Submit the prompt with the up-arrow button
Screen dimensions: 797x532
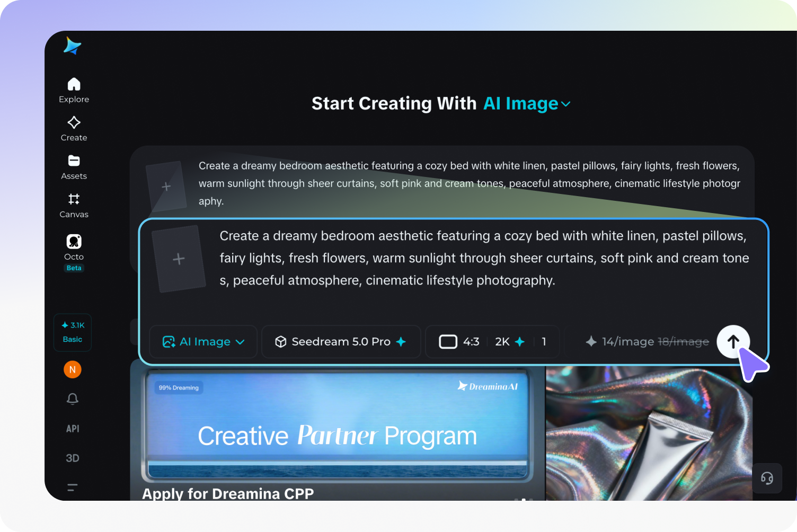pos(733,342)
